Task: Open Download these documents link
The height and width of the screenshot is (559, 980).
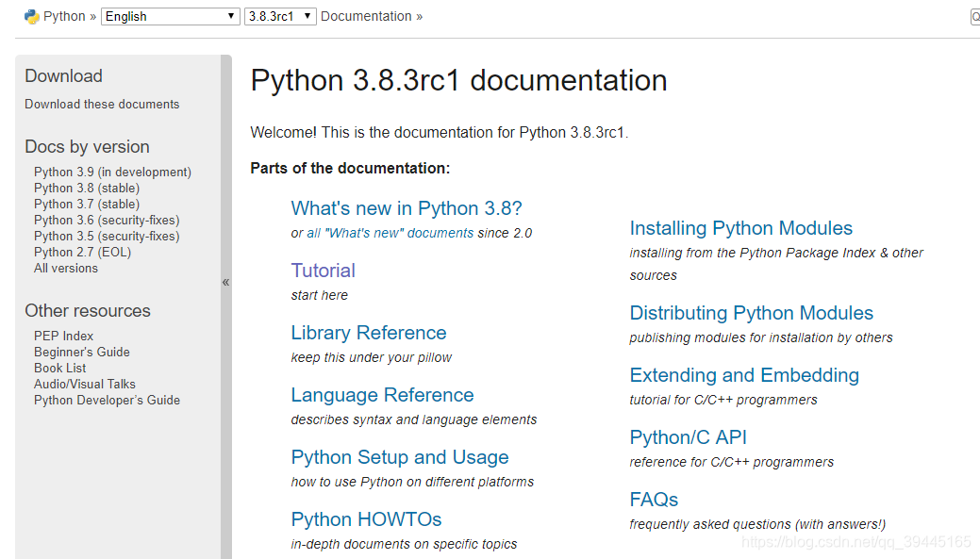Action: [102, 105]
